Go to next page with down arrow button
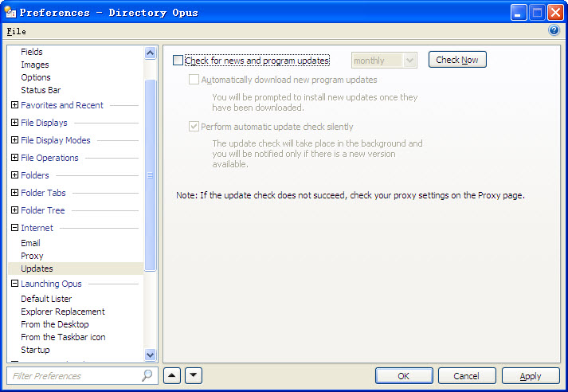This screenshot has width=568, height=392. [194, 375]
